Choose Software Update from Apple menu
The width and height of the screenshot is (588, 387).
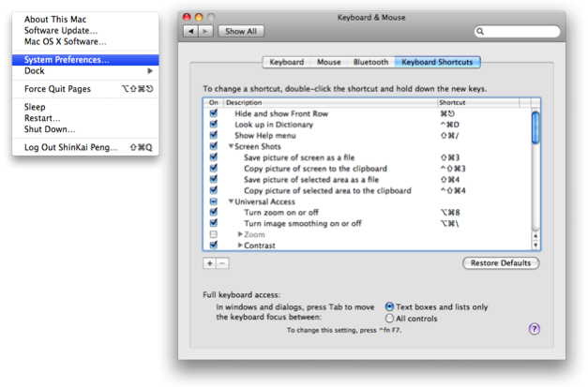tap(85, 30)
